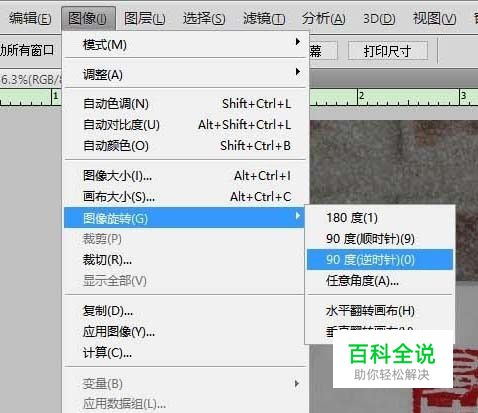Click the 图像(I) menu
Screen dimensions: 478x413
(88, 18)
